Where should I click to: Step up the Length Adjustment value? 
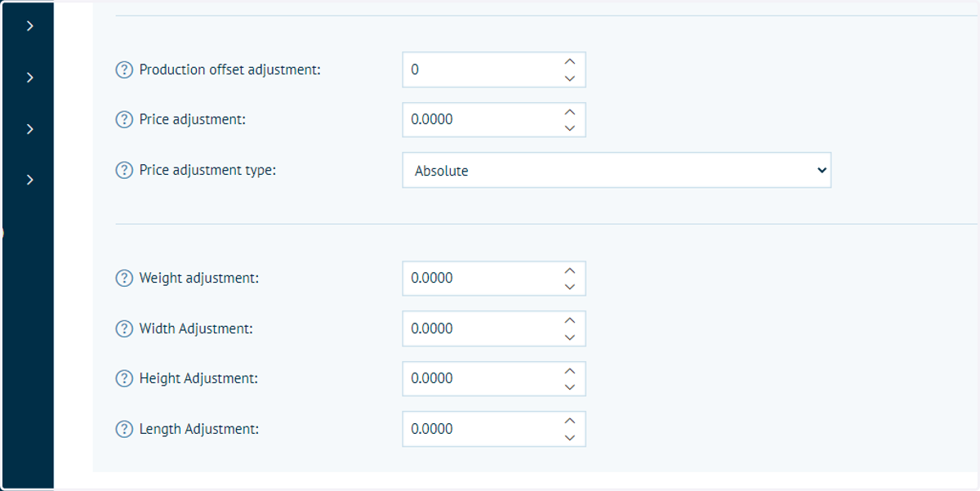(x=570, y=421)
